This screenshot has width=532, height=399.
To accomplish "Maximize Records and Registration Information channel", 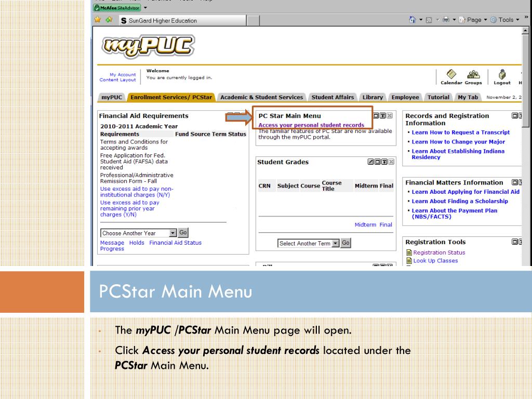I will pyautogui.click(x=515, y=116).
